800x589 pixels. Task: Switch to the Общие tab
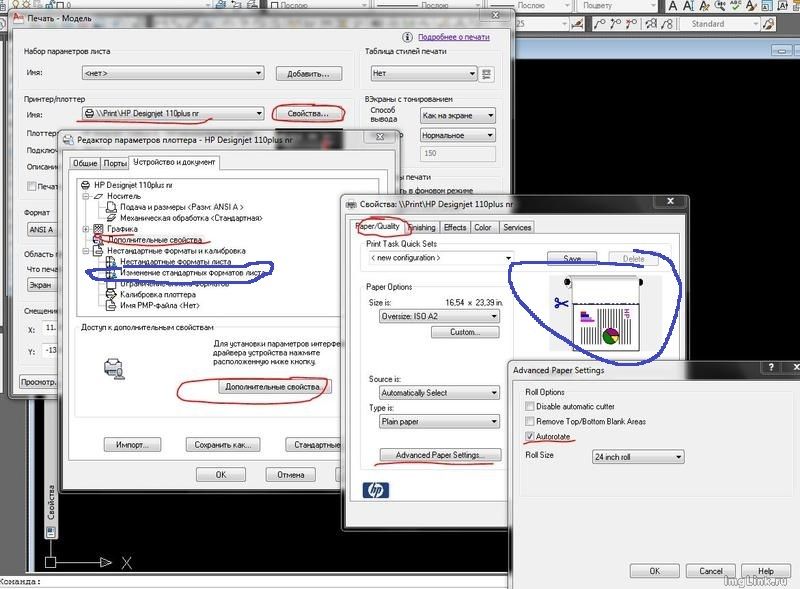pos(85,163)
